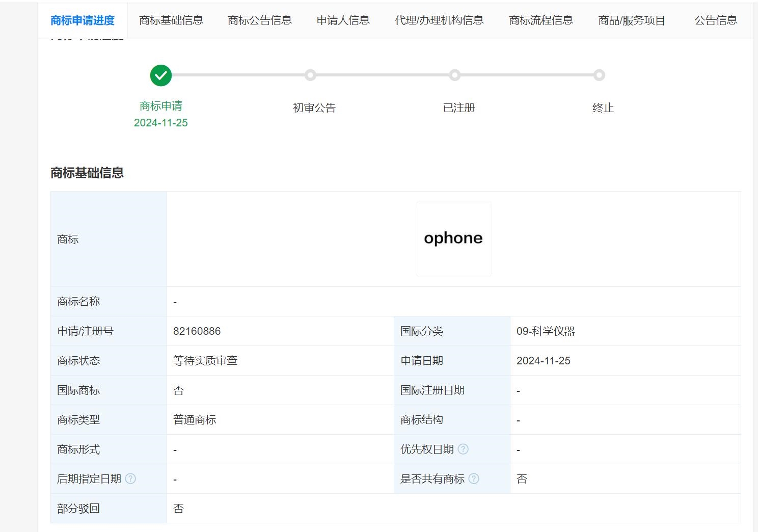Viewport: 758px width, 532px height.
Task: Click help icon beside 后期指定日期
Action: click(x=130, y=478)
